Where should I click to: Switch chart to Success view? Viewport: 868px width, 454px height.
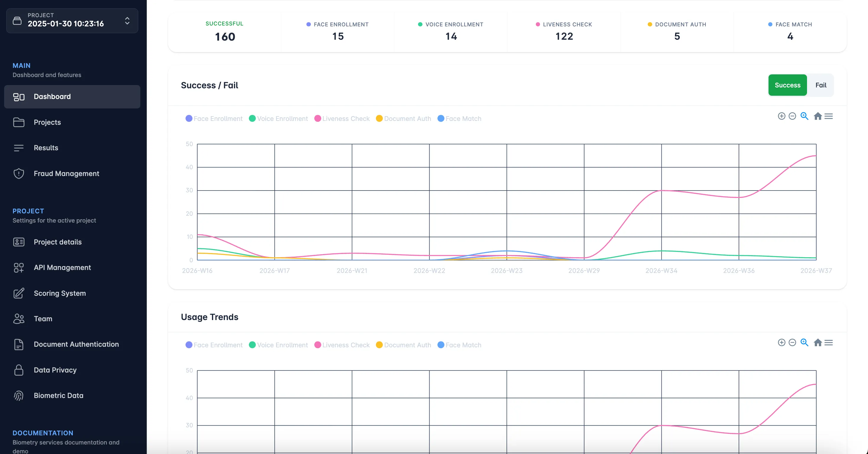[x=787, y=85]
